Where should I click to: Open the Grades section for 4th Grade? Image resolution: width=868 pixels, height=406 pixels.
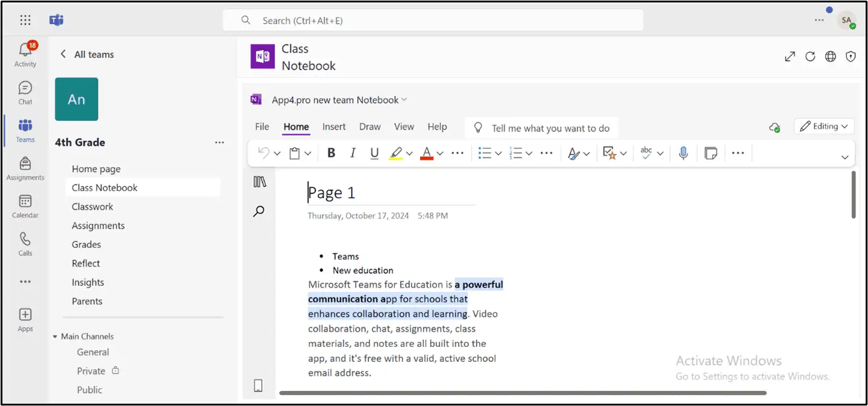coord(86,244)
